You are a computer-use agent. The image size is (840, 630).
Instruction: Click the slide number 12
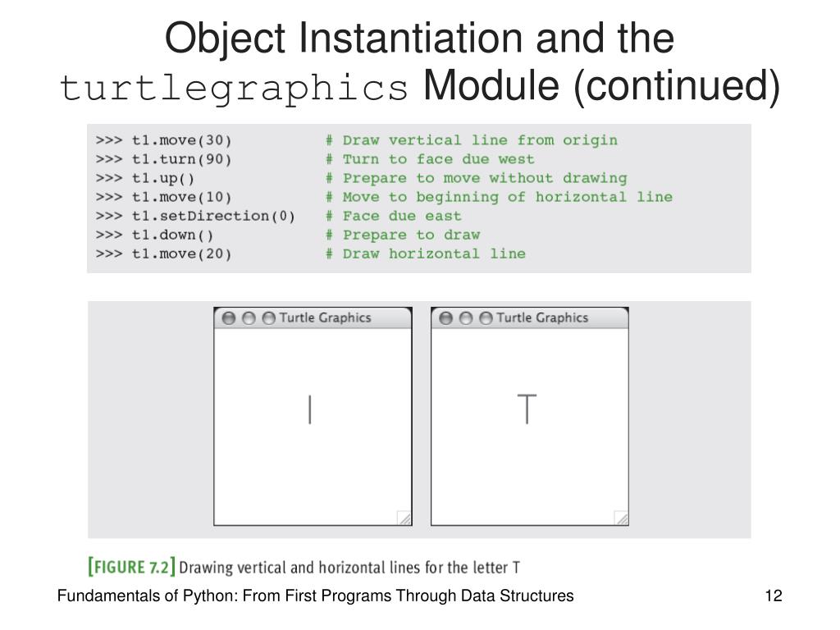(774, 596)
